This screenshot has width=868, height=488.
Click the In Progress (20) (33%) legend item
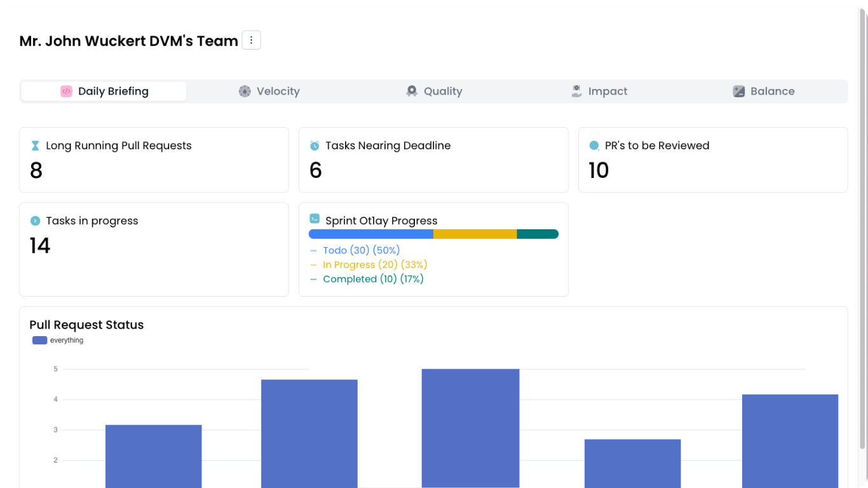374,265
